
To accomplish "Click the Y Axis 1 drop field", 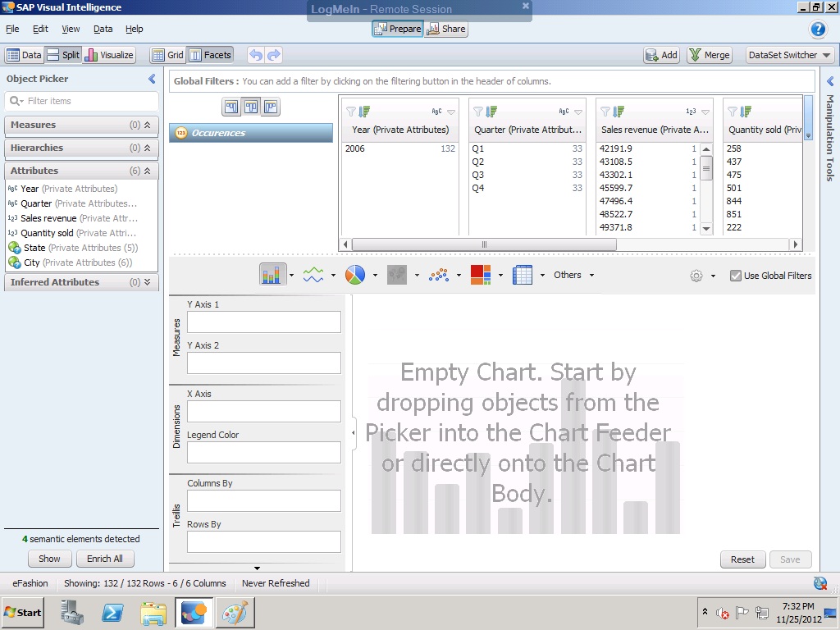I will pos(263,322).
